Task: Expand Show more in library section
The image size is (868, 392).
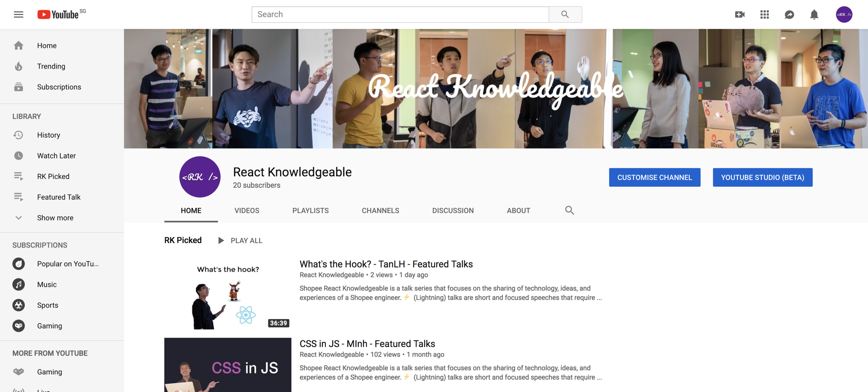Action: [55, 218]
